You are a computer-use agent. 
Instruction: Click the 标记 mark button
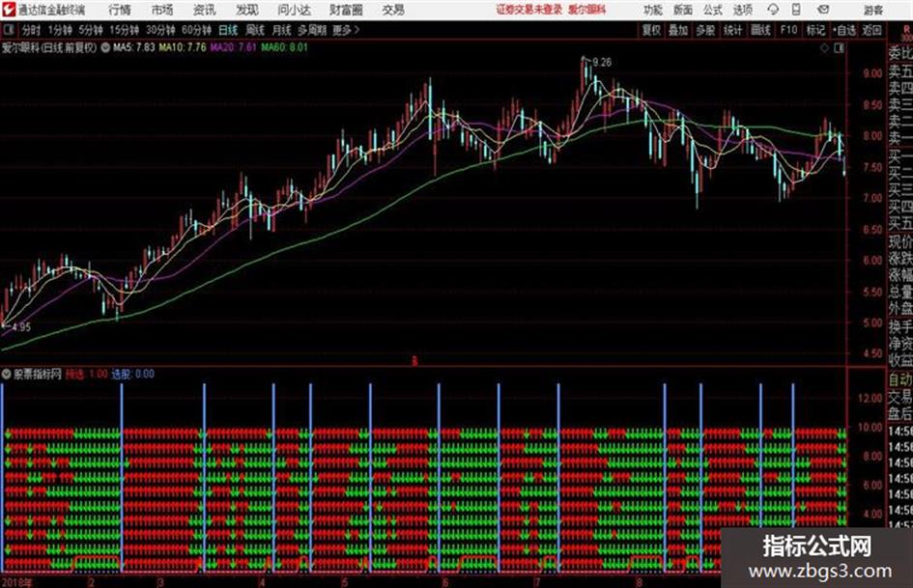[815, 30]
